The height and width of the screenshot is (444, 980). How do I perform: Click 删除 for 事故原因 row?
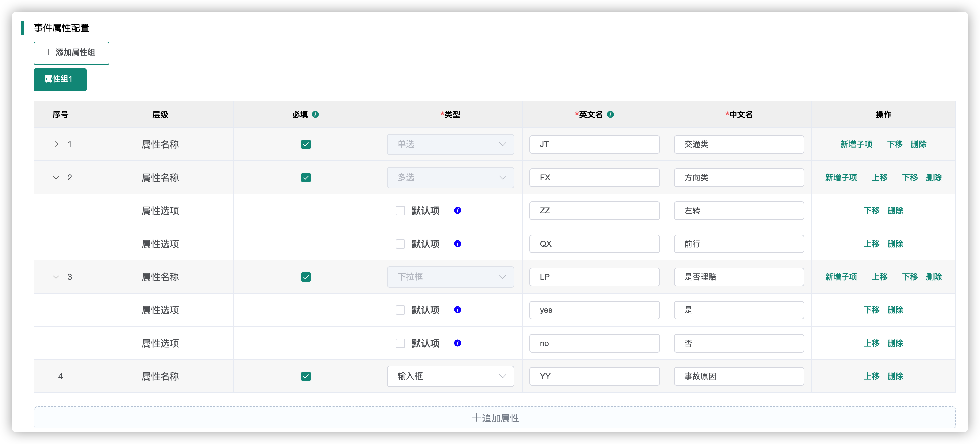coord(895,376)
